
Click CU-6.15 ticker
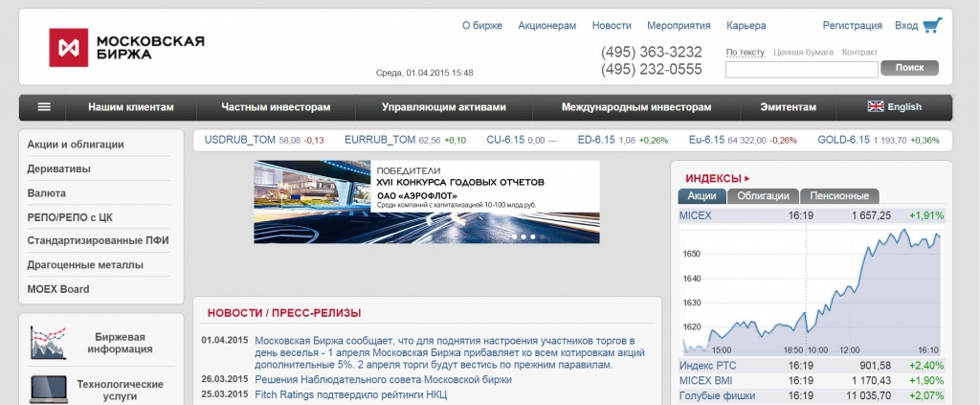(505, 140)
